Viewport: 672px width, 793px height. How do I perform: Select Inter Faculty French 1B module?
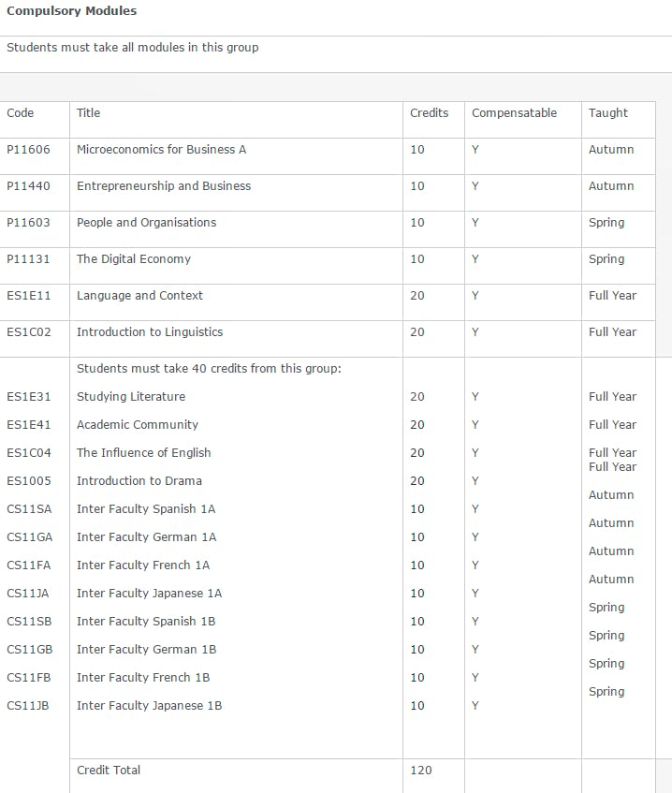(143, 678)
